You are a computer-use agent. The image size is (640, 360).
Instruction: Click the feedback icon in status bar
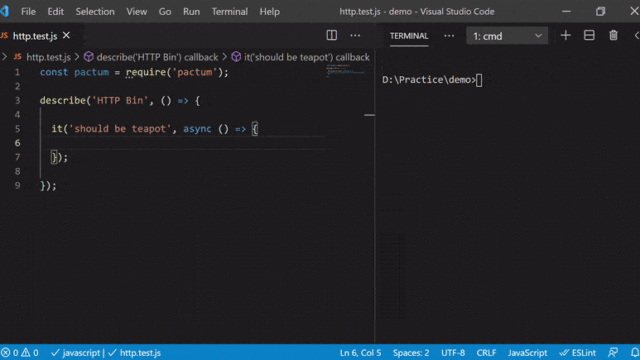[x=613, y=353]
